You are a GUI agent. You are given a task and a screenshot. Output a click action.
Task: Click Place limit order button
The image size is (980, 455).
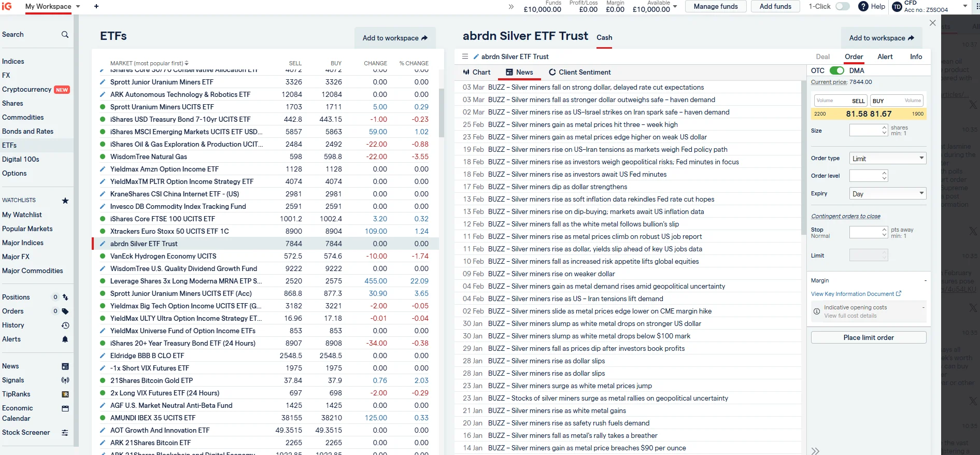[x=869, y=337]
